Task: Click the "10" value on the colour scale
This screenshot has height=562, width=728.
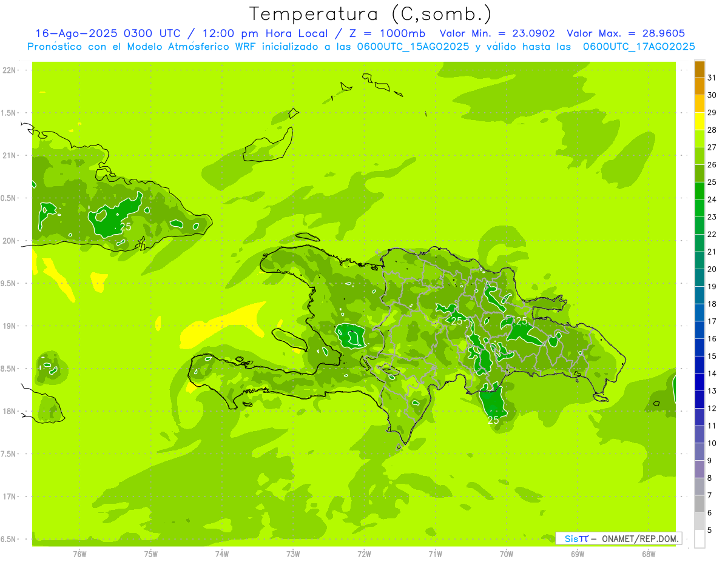Action: click(x=712, y=443)
